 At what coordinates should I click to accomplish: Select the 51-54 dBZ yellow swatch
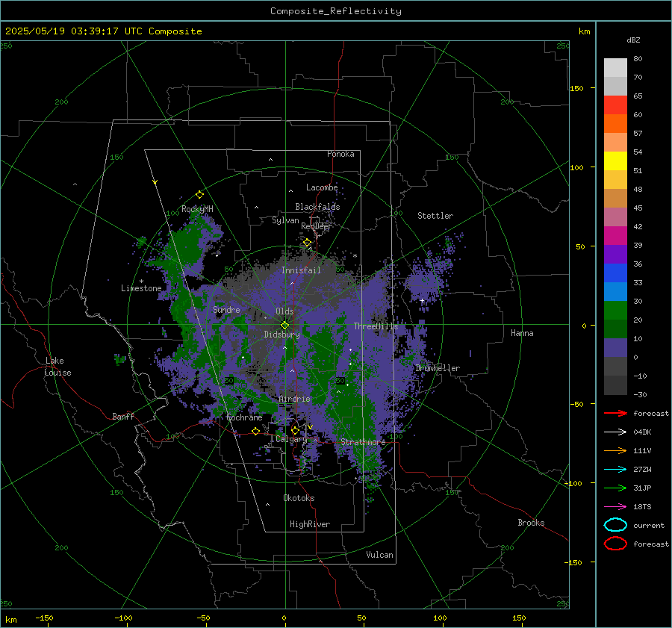615,161
